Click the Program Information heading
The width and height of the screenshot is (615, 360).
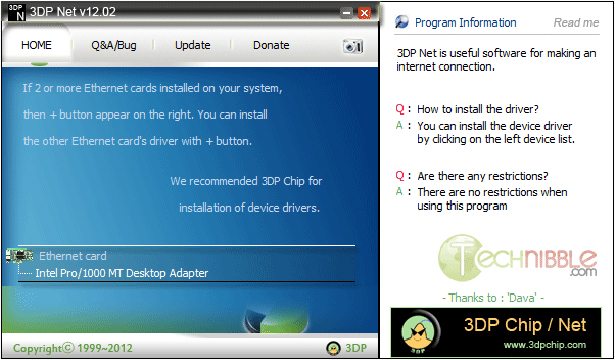(x=466, y=23)
